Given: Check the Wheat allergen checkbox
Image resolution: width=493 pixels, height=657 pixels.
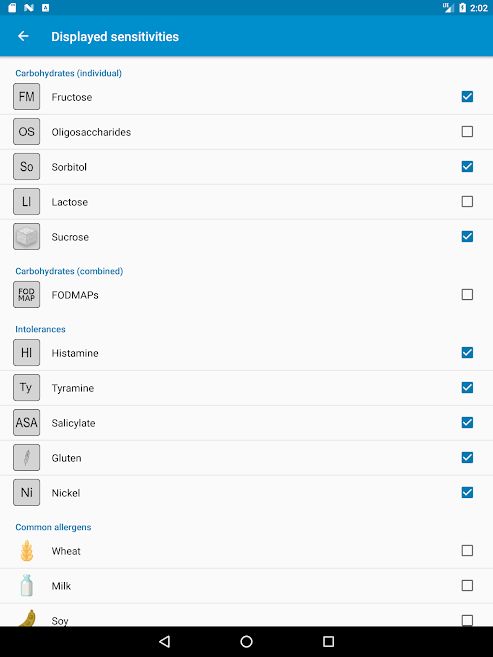Looking at the screenshot, I should pyautogui.click(x=467, y=551).
